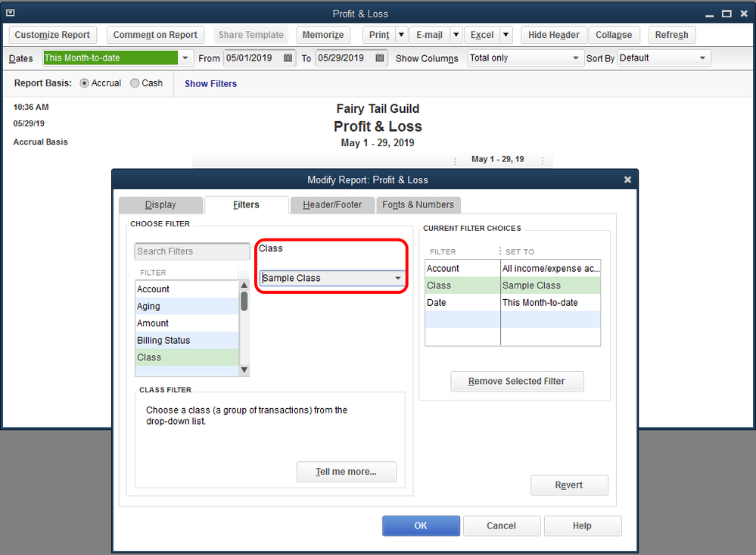This screenshot has height=555, width=756.
Task: Close the Modify Report dialog
Action: pyautogui.click(x=627, y=179)
